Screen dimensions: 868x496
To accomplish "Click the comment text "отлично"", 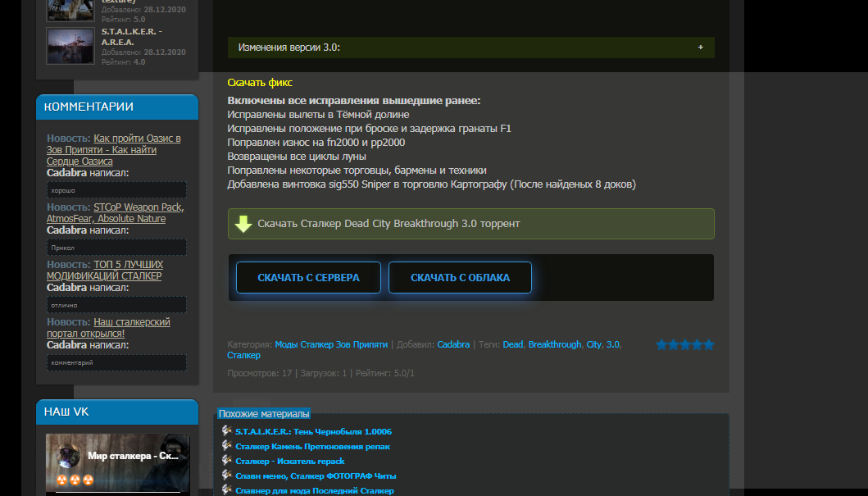I will pos(64,306).
